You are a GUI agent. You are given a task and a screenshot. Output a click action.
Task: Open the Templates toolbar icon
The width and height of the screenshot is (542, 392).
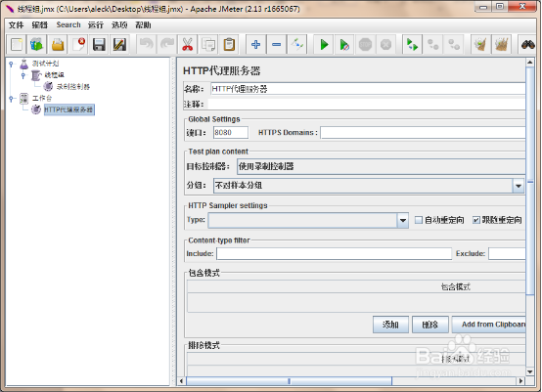[x=37, y=45]
